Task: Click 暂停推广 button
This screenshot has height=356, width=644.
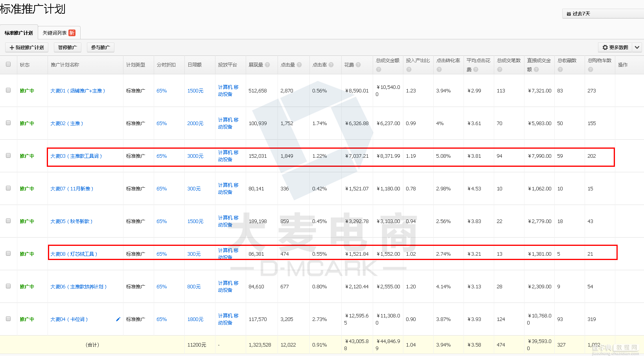Action: click(x=67, y=48)
